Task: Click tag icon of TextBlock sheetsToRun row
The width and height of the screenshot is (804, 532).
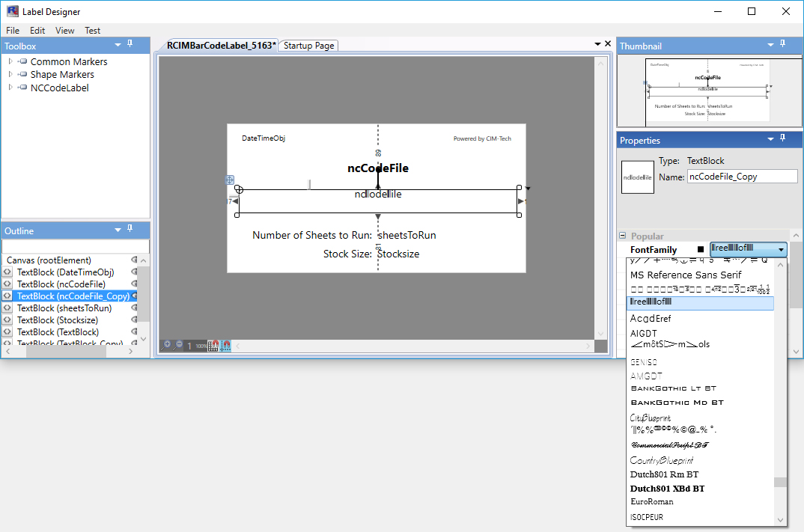Action: (7, 308)
